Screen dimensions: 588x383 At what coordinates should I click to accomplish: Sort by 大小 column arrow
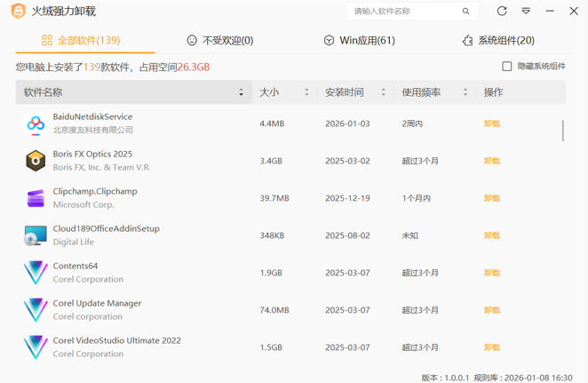tap(306, 92)
